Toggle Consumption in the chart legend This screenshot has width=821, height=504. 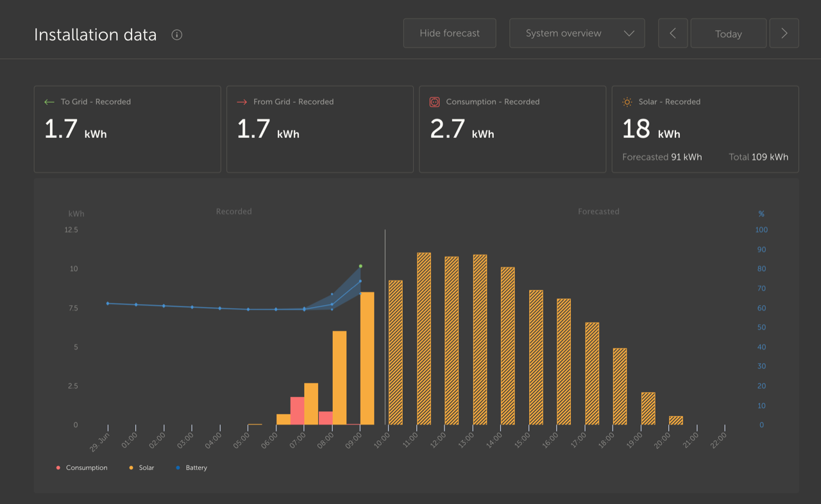pos(81,467)
